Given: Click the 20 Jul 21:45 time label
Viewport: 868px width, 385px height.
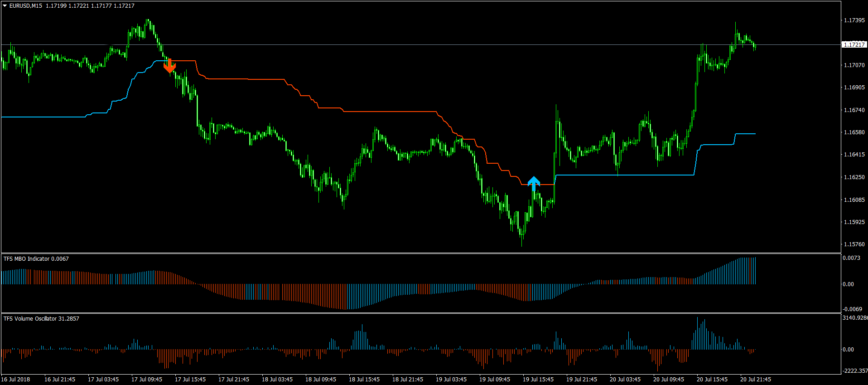Looking at the screenshot, I should 755,380.
